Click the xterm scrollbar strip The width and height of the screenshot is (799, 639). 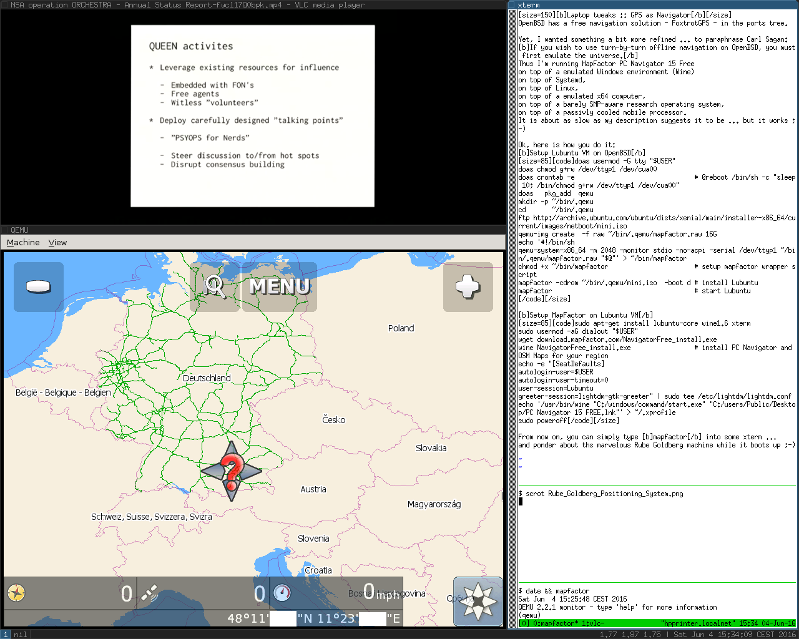(513, 318)
